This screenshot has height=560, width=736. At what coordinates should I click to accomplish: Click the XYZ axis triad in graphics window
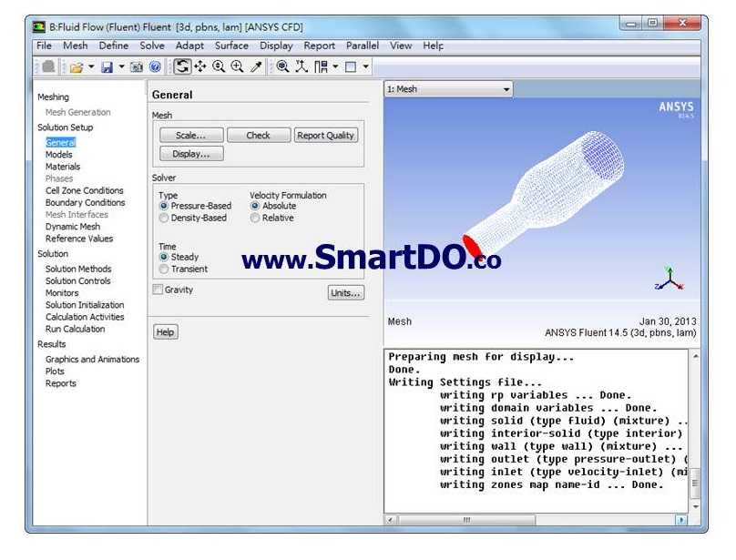click(670, 279)
